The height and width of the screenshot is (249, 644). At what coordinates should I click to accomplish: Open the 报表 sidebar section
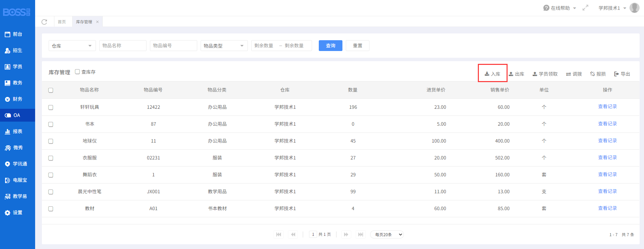point(18,131)
